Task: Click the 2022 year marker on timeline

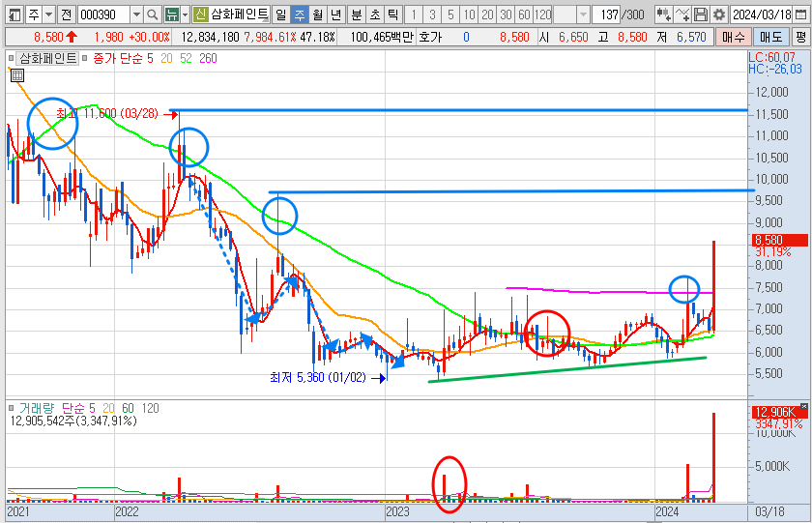Action: 127,511
